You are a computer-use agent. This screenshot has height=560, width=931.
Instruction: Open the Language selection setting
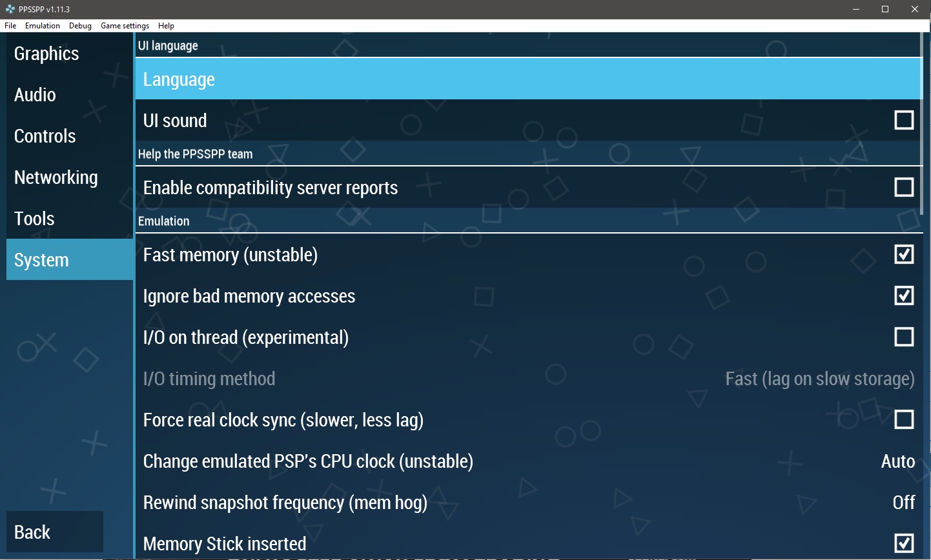[x=528, y=79]
